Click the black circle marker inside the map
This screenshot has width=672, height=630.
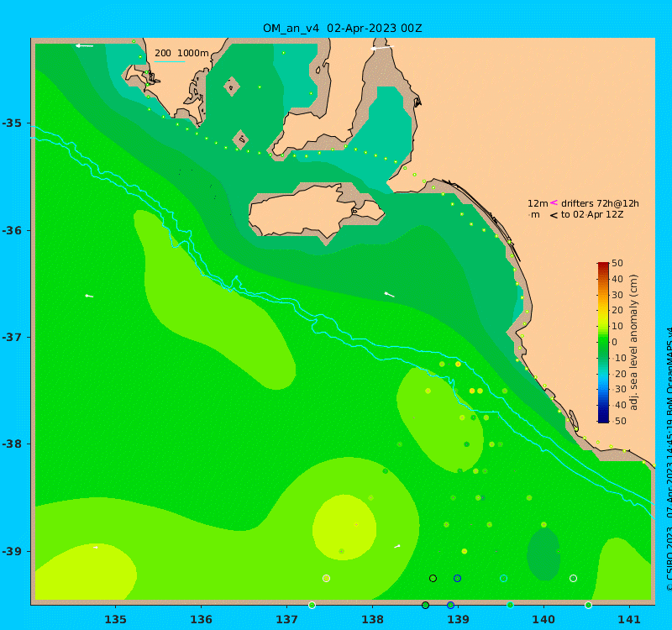click(433, 579)
